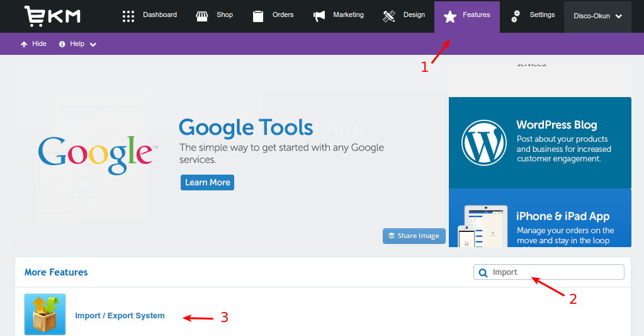Click the EKM cart logo
The height and width of the screenshot is (336, 644).
pos(52,16)
